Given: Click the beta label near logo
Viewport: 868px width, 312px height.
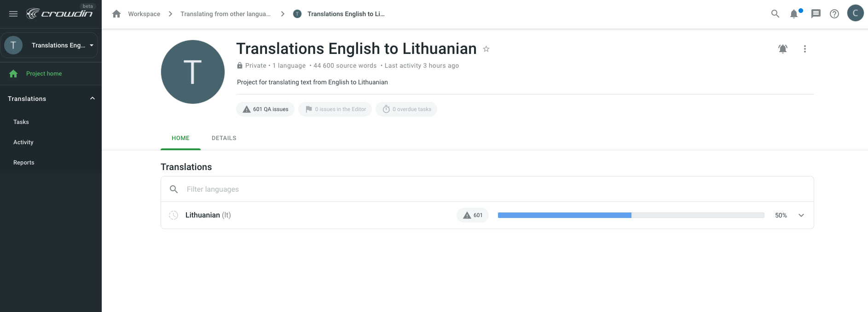Looking at the screenshot, I should pyautogui.click(x=88, y=6).
